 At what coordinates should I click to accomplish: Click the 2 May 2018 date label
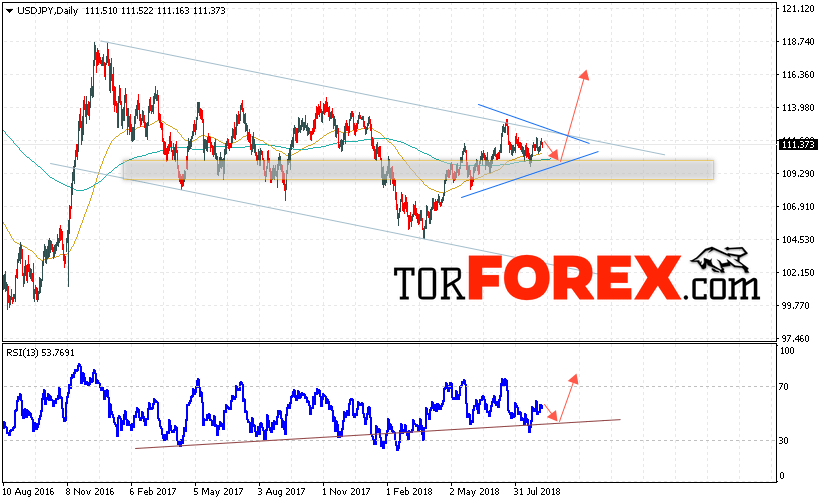tap(475, 492)
